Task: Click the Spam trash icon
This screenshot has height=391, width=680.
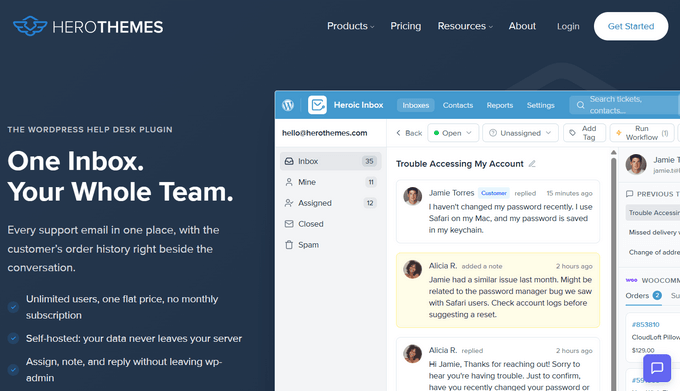Action: pyautogui.click(x=289, y=245)
